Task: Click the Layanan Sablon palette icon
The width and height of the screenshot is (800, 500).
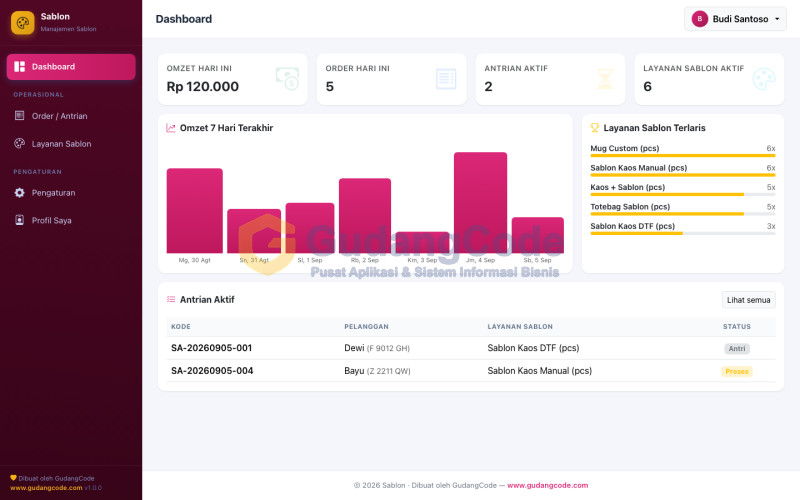Action: [x=19, y=143]
